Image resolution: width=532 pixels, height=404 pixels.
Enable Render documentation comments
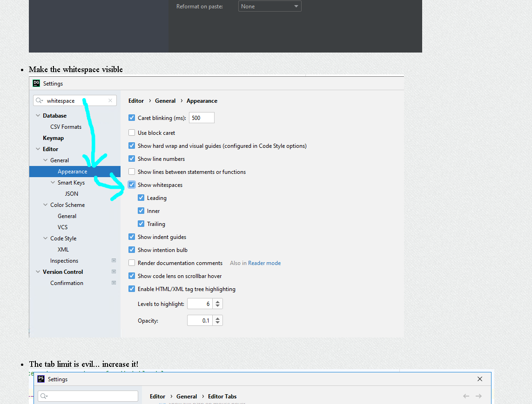click(132, 263)
